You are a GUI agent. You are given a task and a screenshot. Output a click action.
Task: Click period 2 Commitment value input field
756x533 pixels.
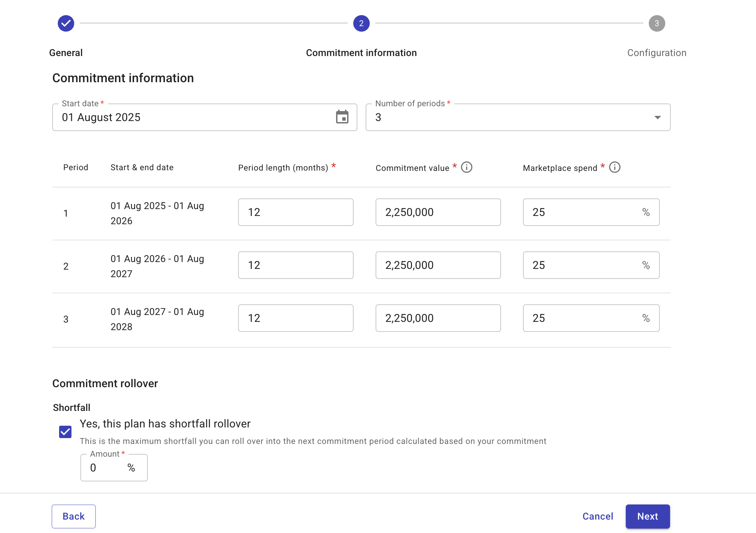pos(438,265)
